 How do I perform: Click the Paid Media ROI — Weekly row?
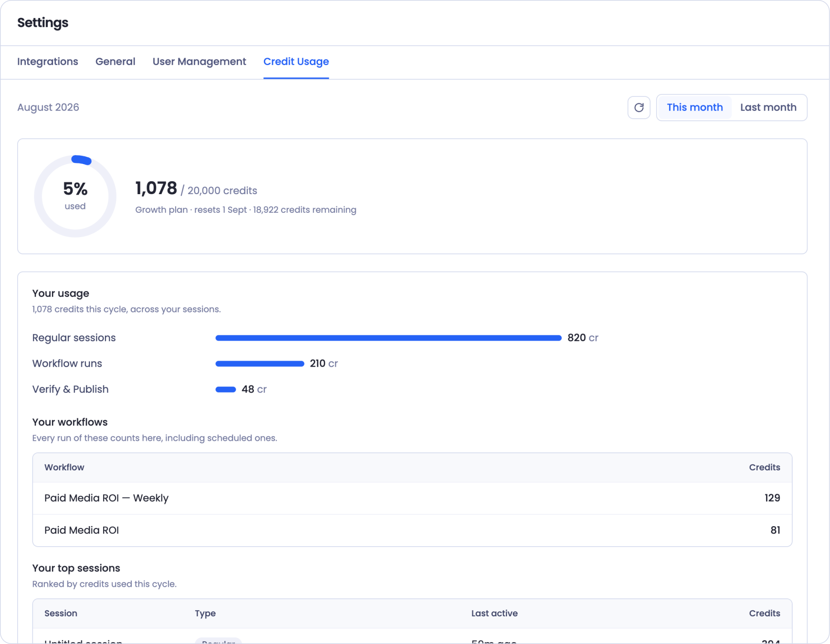412,498
